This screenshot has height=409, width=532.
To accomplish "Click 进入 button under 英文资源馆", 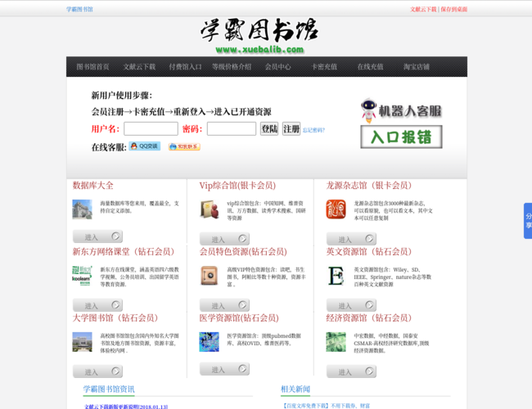I will pos(351,305).
